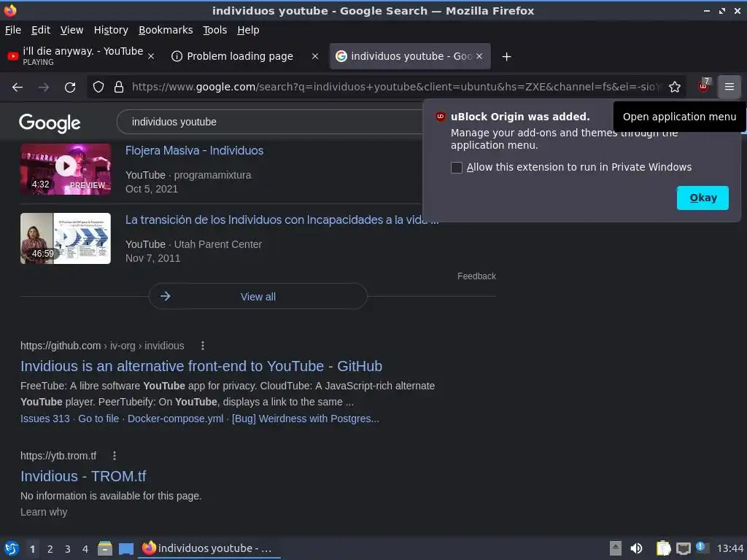The height and width of the screenshot is (560, 747).
Task: Play the Flojera Masiva video thumbnail
Action: click(x=66, y=169)
